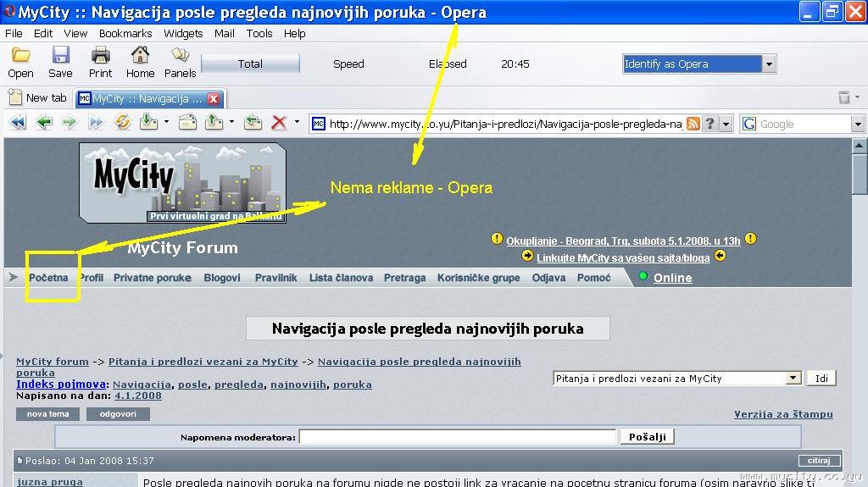Click the citiraj quote button
The width and height of the screenshot is (868, 487).
pos(819,461)
